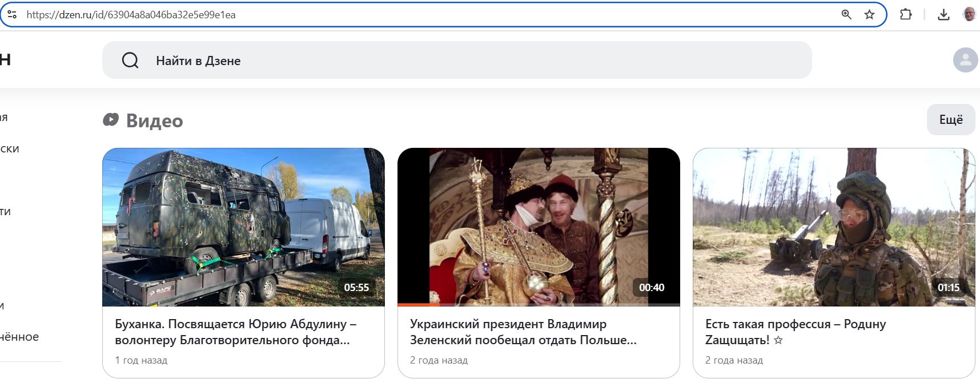Screen dimensions: 980x379
Task: Click the red progress bar on tsar video
Action: [x=419, y=305]
